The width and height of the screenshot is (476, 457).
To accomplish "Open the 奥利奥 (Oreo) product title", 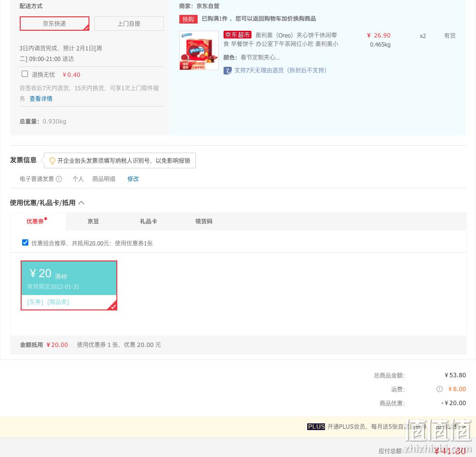I will tap(281, 39).
